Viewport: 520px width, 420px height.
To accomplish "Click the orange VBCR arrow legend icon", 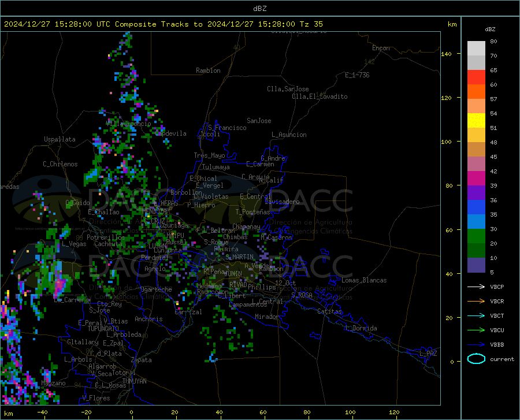I will click(476, 302).
